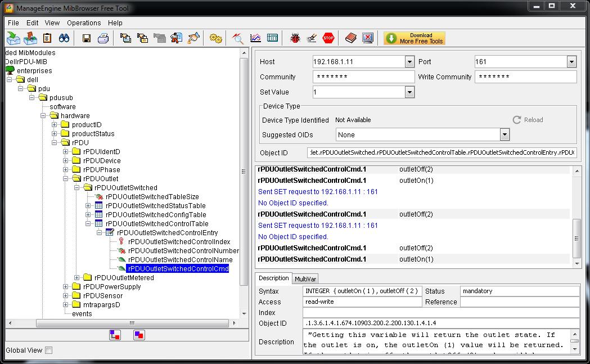
Task: Click the red X monitor toolbar icon
Action: (x=368, y=38)
